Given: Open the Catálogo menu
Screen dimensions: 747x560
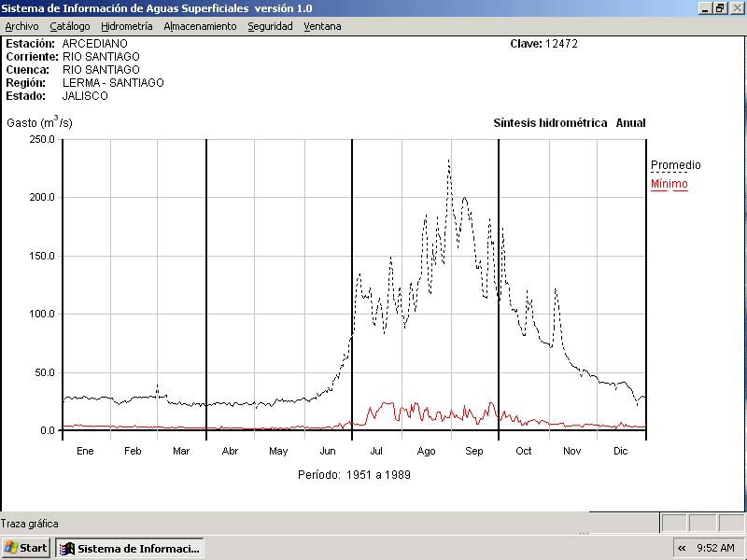Looking at the screenshot, I should click(x=70, y=26).
